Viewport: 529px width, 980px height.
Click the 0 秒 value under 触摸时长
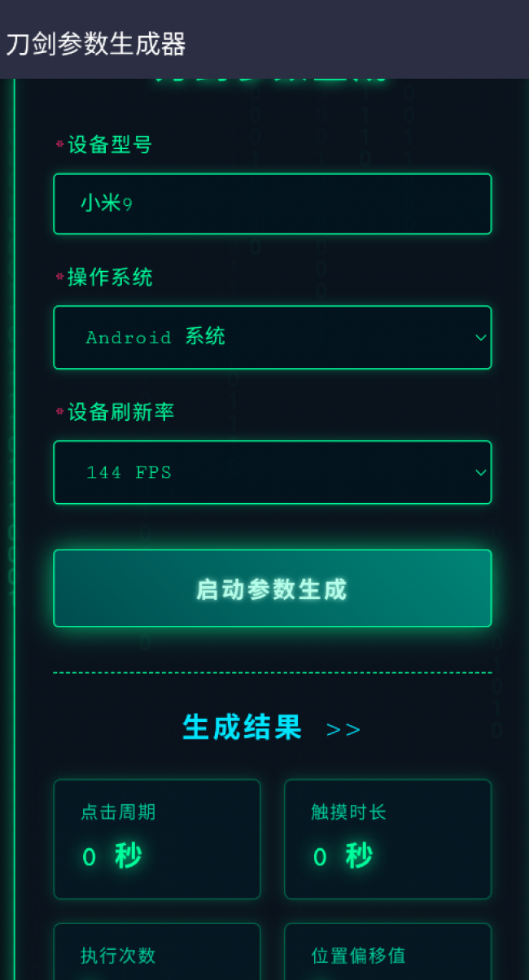pos(343,856)
